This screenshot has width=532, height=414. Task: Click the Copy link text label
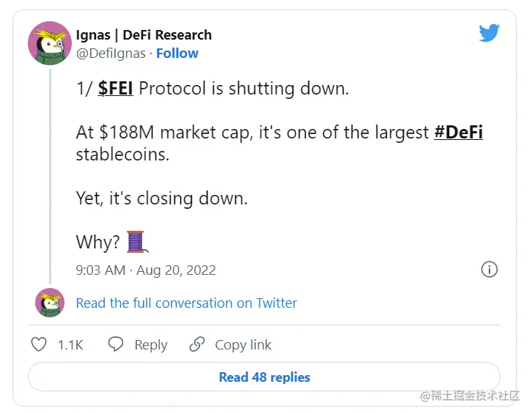(243, 345)
